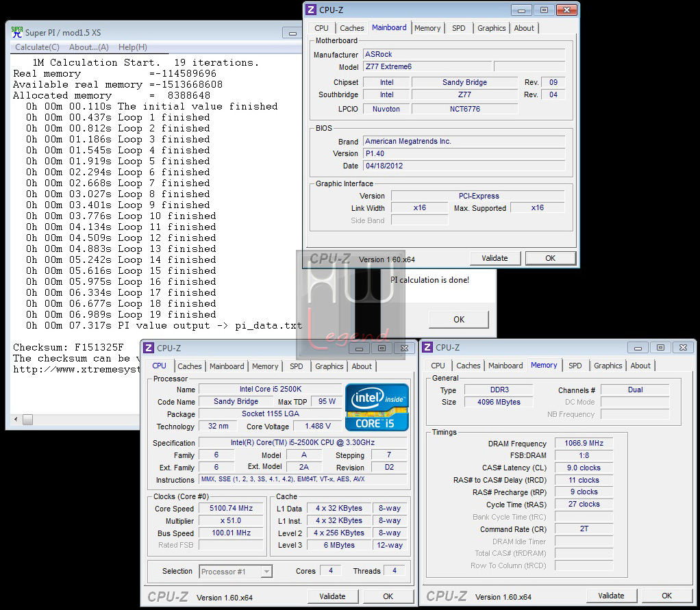Click the BIOS version 'P1.40' value
This screenshot has height=610, width=700.
point(464,153)
